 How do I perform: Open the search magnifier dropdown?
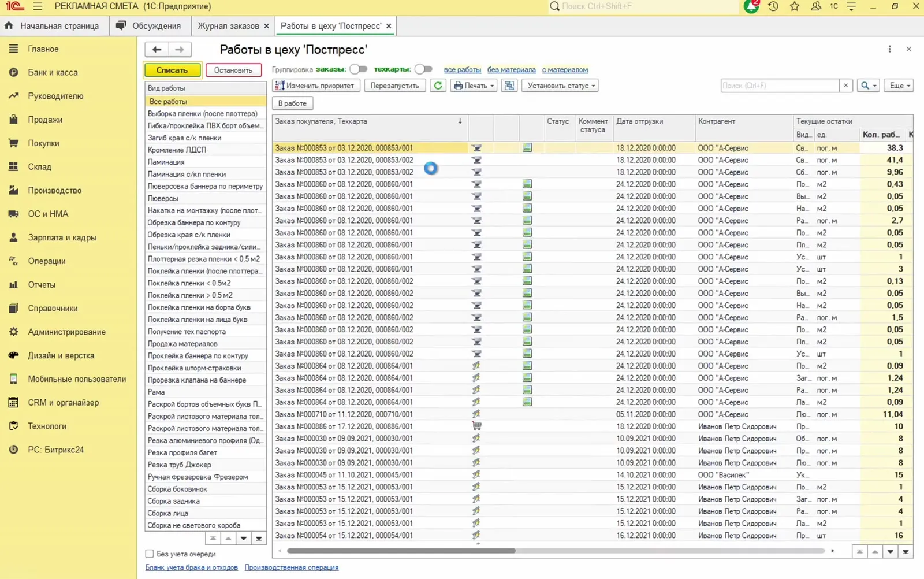click(x=868, y=86)
